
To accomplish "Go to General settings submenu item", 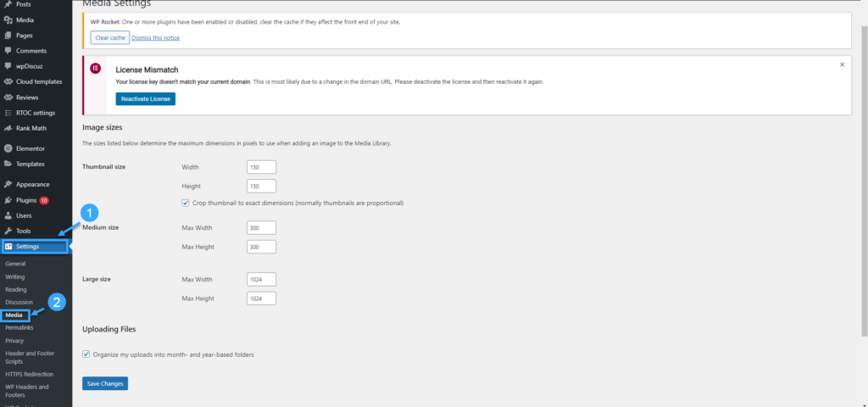I will coord(15,264).
